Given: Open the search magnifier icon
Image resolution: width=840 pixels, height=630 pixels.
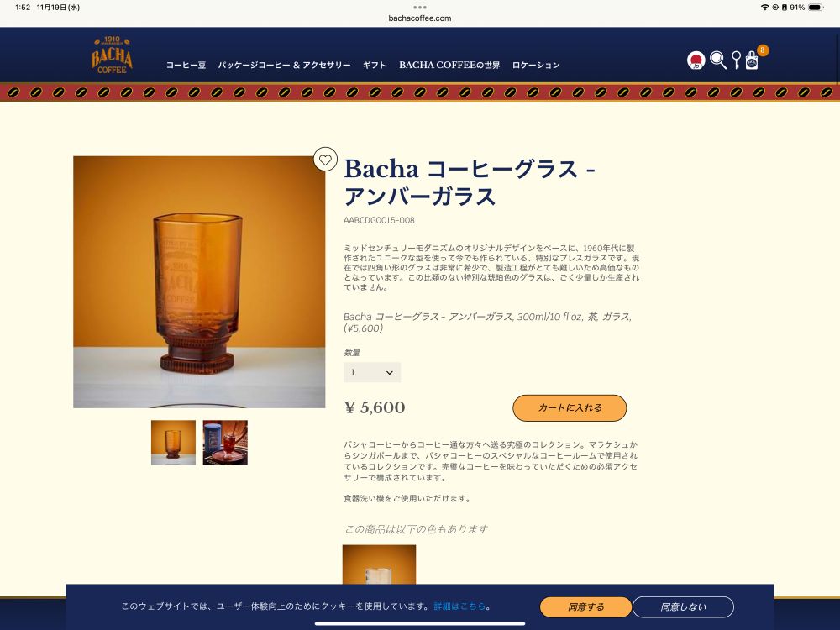Looking at the screenshot, I should click(718, 60).
